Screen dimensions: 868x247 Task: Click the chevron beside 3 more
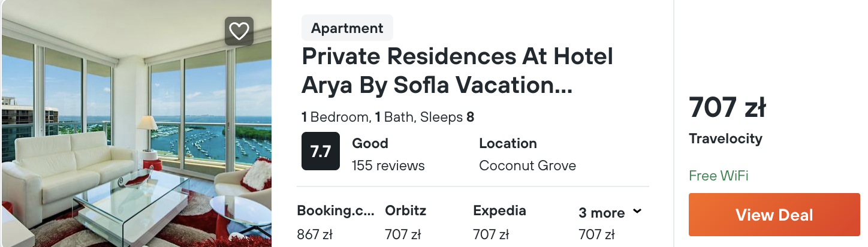click(x=637, y=212)
